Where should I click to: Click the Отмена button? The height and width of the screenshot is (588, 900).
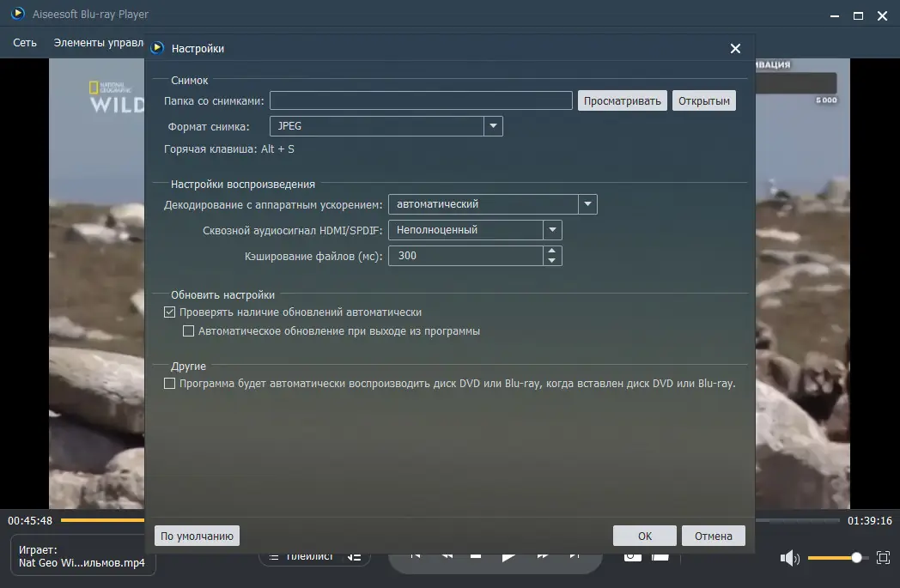coord(714,536)
